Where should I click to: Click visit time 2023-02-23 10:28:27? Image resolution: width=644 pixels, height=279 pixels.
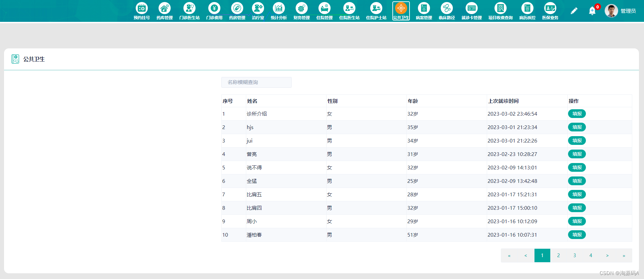[x=512, y=154]
